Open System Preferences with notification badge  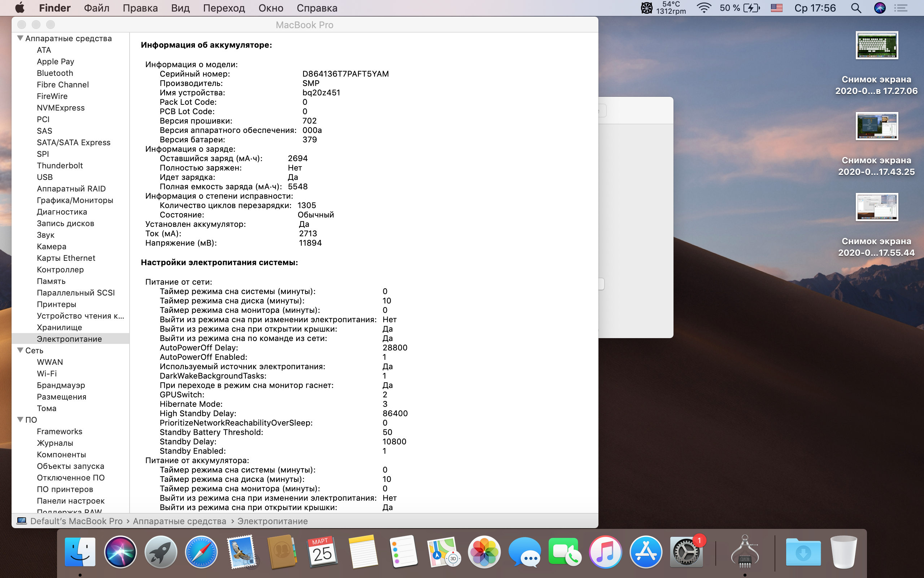[687, 552]
